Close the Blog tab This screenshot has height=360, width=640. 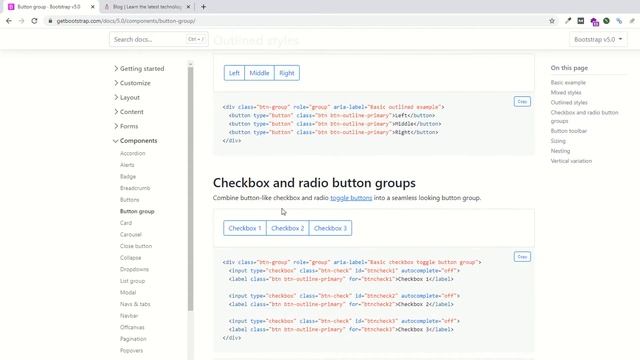tap(188, 7)
